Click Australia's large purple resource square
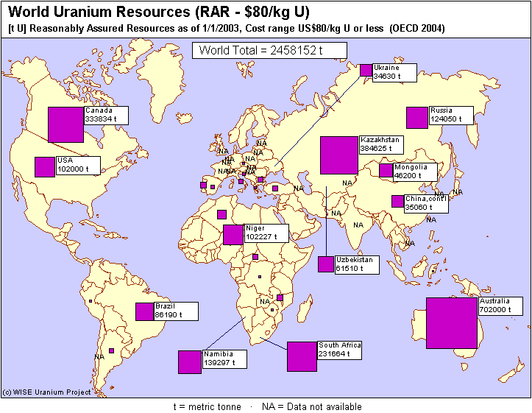532x413 pixels. coord(452,322)
